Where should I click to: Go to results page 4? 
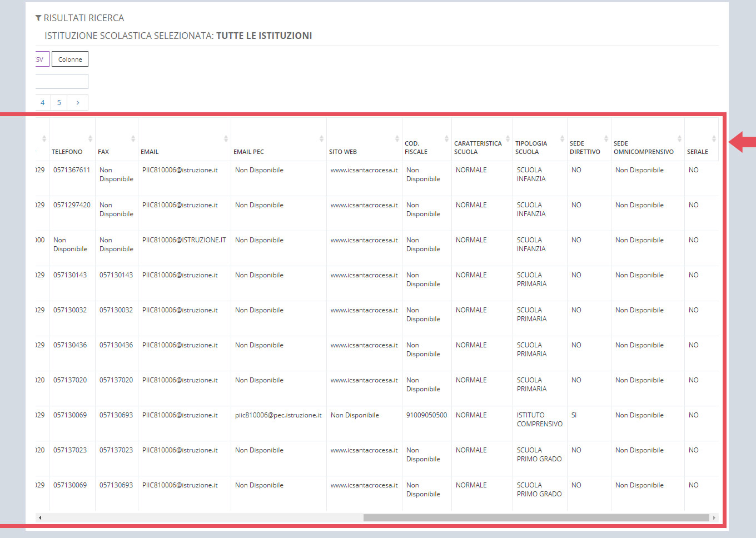pyautogui.click(x=43, y=103)
